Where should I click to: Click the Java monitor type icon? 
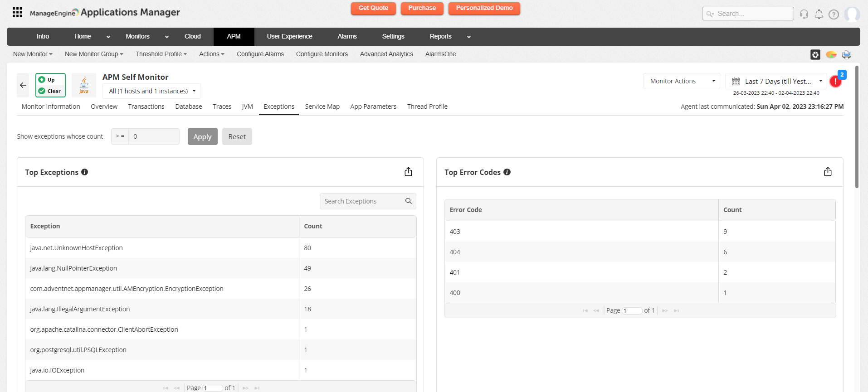point(84,85)
